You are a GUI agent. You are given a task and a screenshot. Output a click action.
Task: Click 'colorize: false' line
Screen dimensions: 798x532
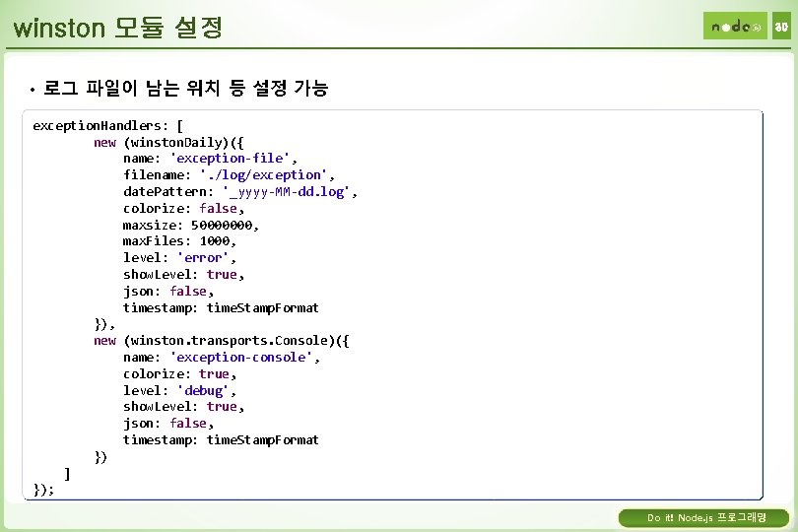(x=183, y=209)
